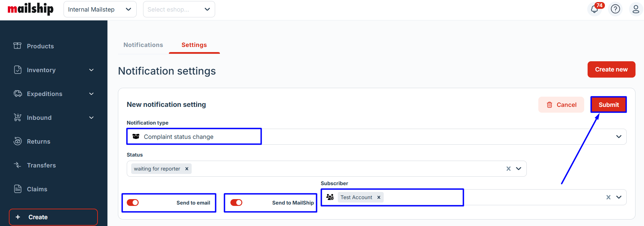Select the Settings tab
This screenshot has height=226, width=644.
click(194, 45)
